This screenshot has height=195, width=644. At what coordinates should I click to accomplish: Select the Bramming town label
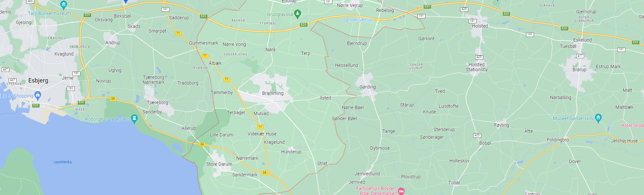273,93
